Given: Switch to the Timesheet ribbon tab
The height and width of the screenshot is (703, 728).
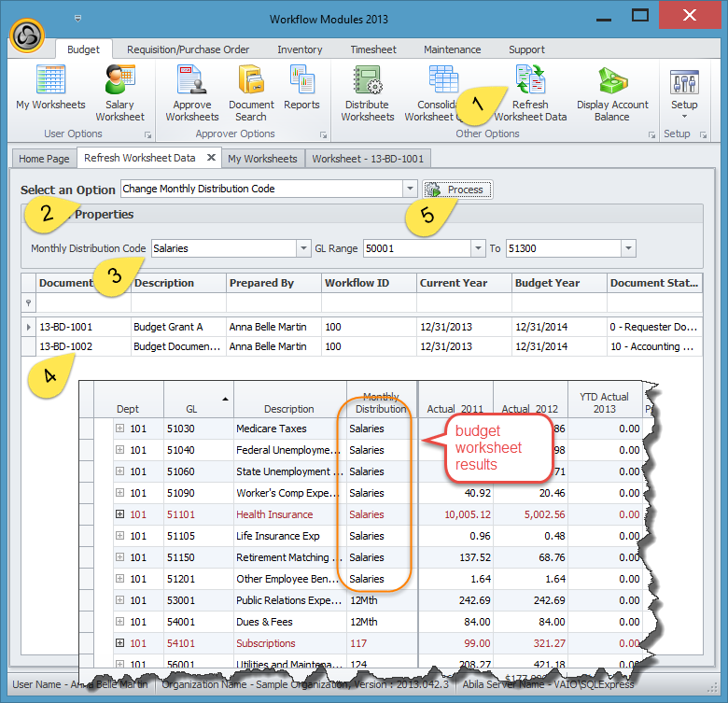Looking at the screenshot, I should click(372, 49).
